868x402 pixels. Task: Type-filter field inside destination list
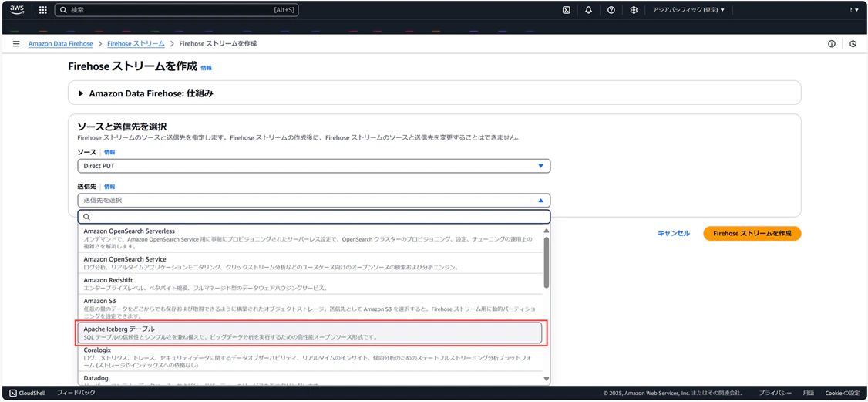pyautogui.click(x=314, y=217)
